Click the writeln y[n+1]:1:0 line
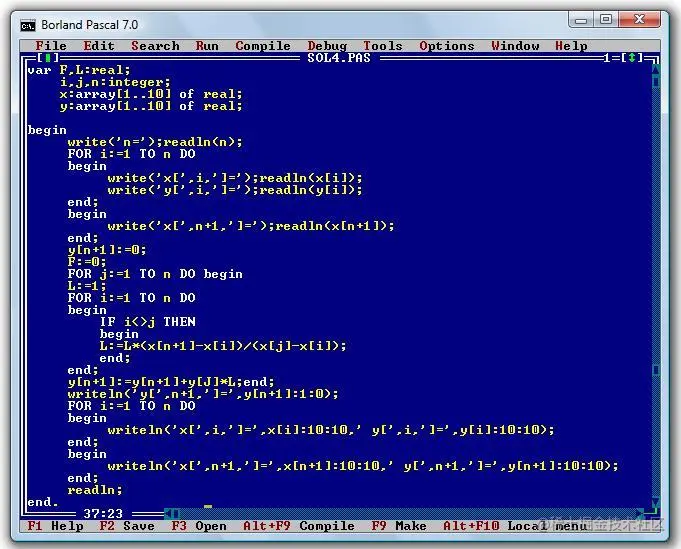681x549 pixels. click(203, 394)
